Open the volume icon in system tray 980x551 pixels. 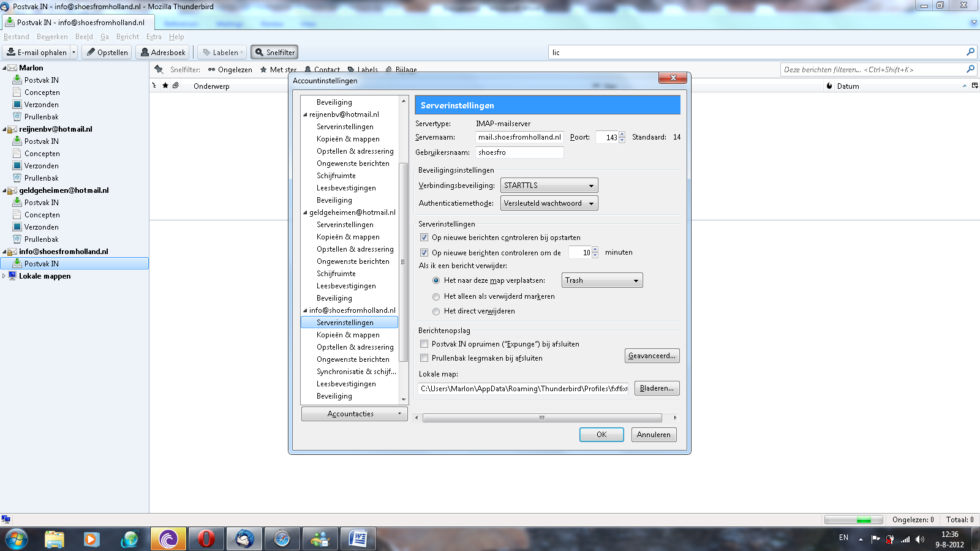point(920,539)
